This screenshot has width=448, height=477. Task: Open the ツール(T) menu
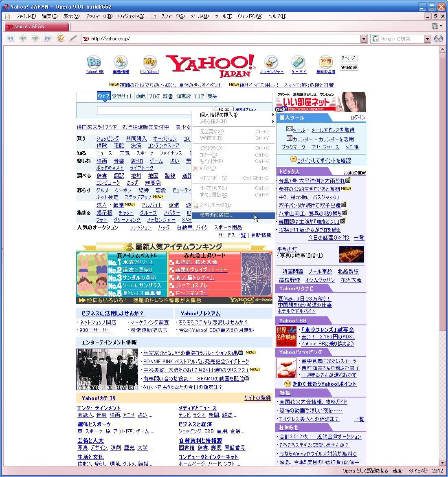223,16
